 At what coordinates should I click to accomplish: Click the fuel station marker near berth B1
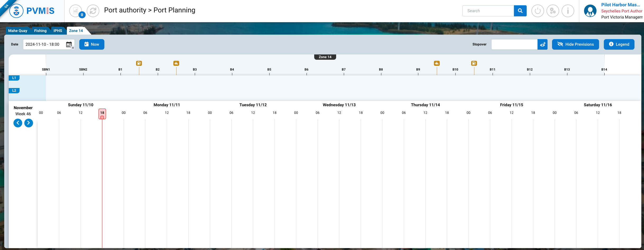coord(139,63)
